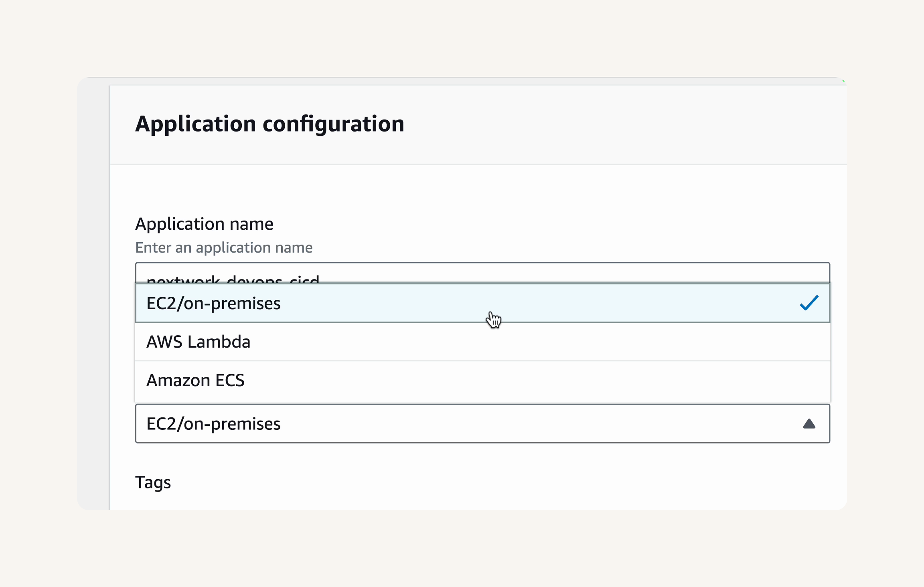Screen dimensions: 924x587
Task: Click the Application configuration heading
Action: pyautogui.click(x=269, y=124)
